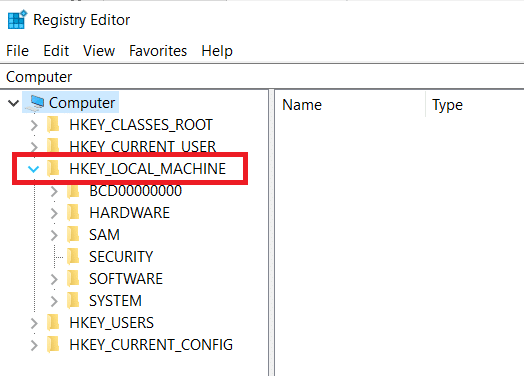Click the SYSTEM folder icon
The height and width of the screenshot is (376, 524).
[73, 300]
